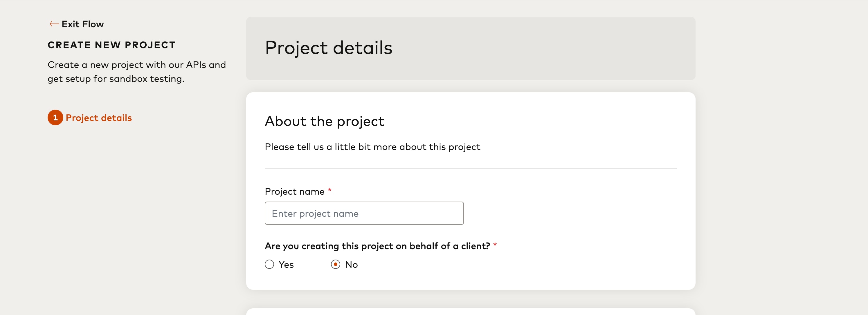Click the About the project heading
The width and height of the screenshot is (868, 315).
pos(325,121)
